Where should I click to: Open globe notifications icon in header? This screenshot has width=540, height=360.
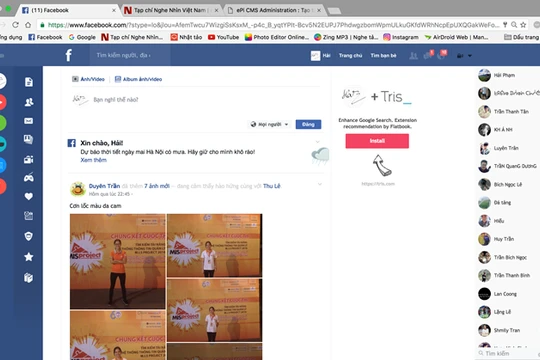[x=441, y=55]
